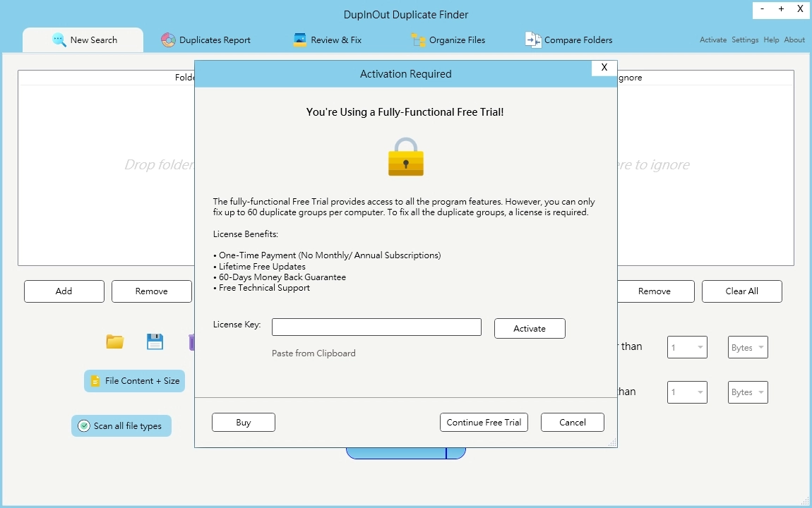Click the Buy button
The height and width of the screenshot is (508, 812).
pyautogui.click(x=244, y=422)
